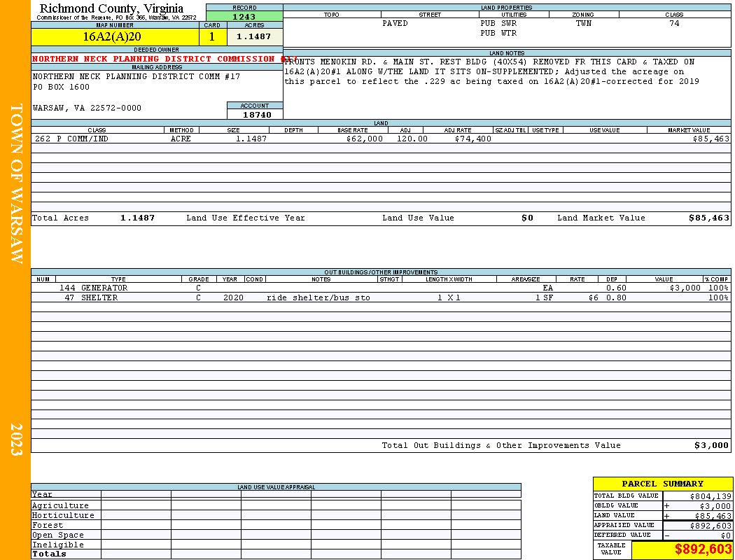Select the land notes paragraph first line
Image resolution: width=735 pixels, height=560 pixels.
(x=489, y=62)
